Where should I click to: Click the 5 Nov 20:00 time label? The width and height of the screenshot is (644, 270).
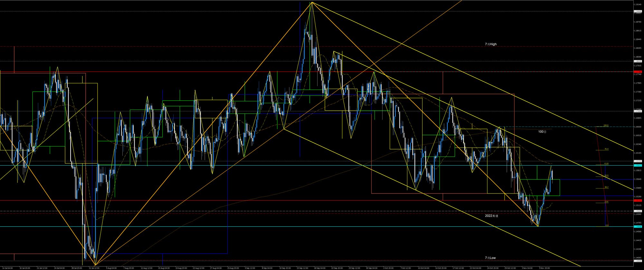[x=545, y=268]
